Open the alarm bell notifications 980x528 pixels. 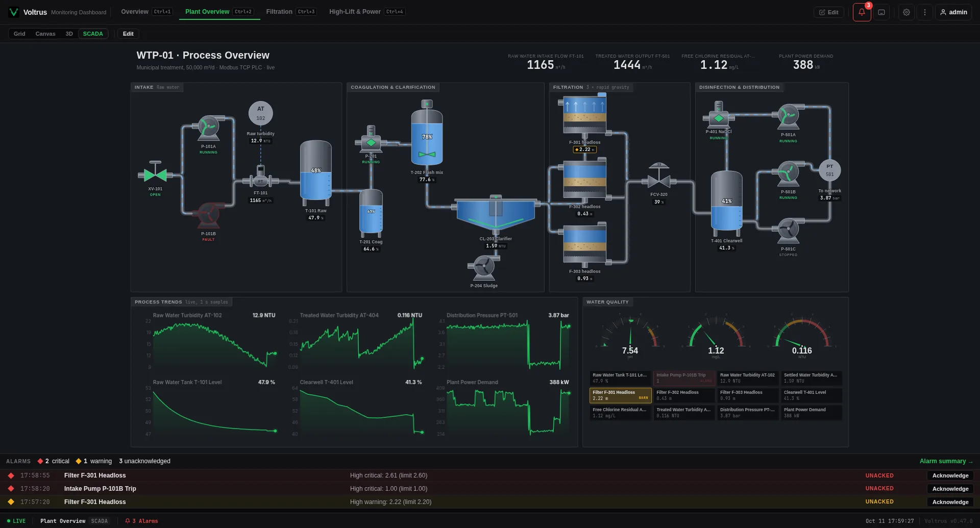coord(862,12)
